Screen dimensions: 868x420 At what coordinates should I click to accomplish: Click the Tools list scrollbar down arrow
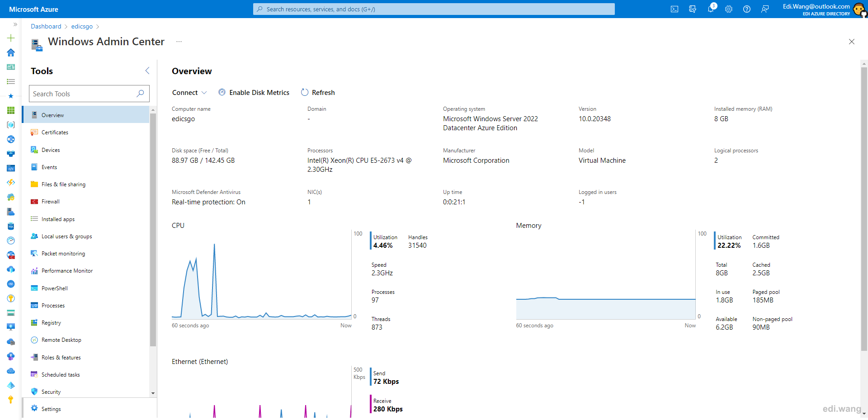[153, 393]
